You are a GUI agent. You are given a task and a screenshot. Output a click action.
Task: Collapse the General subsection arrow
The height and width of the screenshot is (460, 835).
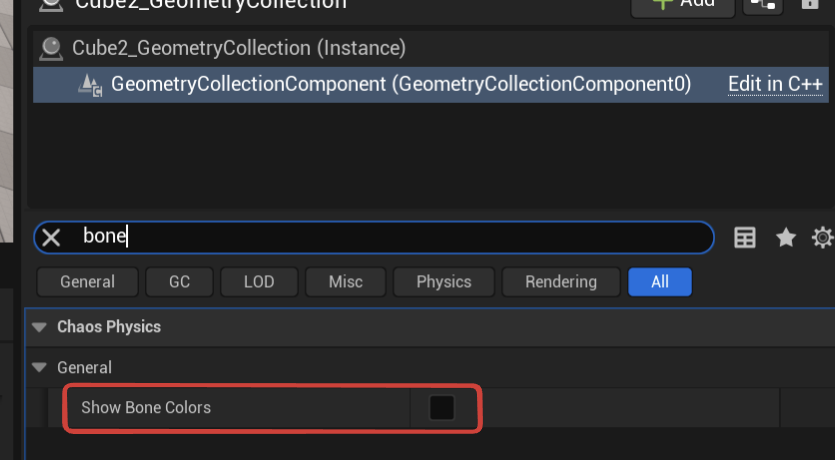39,367
